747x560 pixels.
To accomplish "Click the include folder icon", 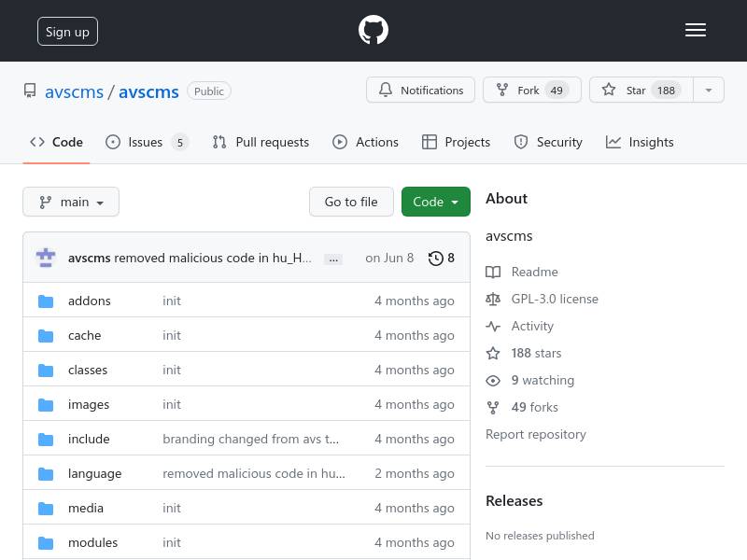I will [46, 439].
